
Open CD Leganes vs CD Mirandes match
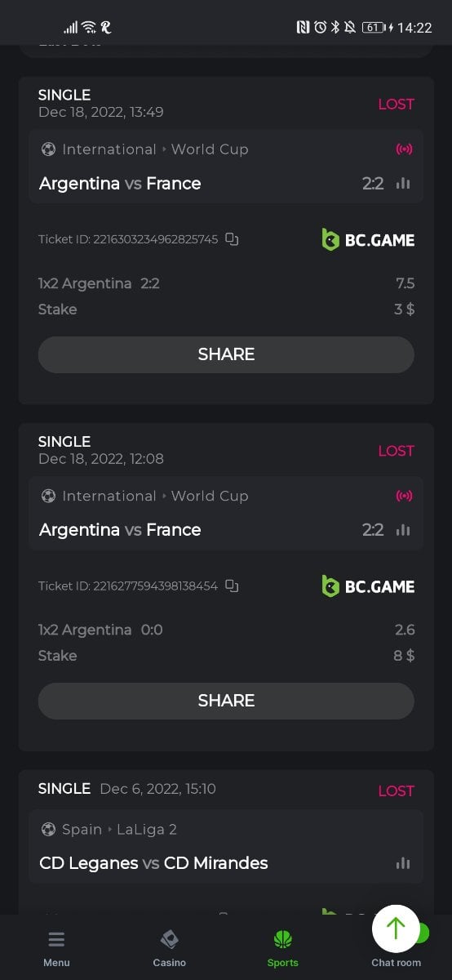pos(153,863)
